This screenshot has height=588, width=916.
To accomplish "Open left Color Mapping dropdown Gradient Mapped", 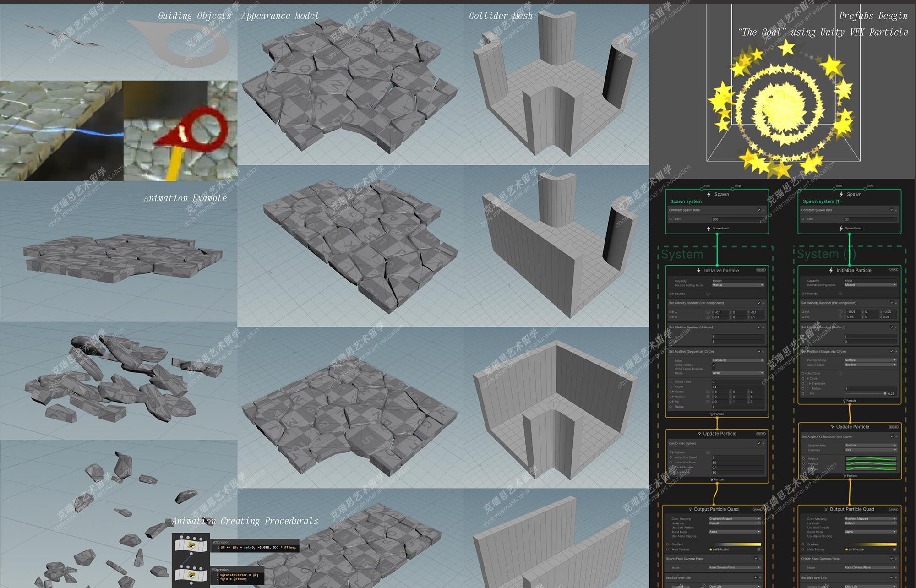I will coord(735,519).
